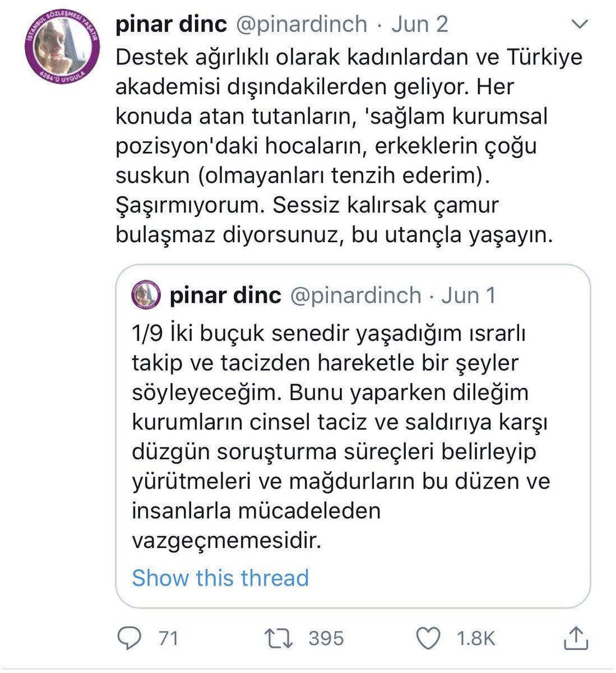Open main tweet text starting with 'Destek ağırlıklı'

(349, 146)
